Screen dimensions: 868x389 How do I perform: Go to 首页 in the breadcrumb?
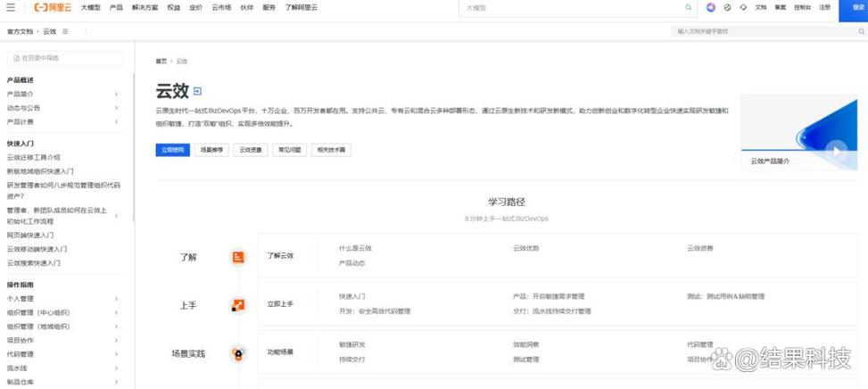click(x=161, y=62)
